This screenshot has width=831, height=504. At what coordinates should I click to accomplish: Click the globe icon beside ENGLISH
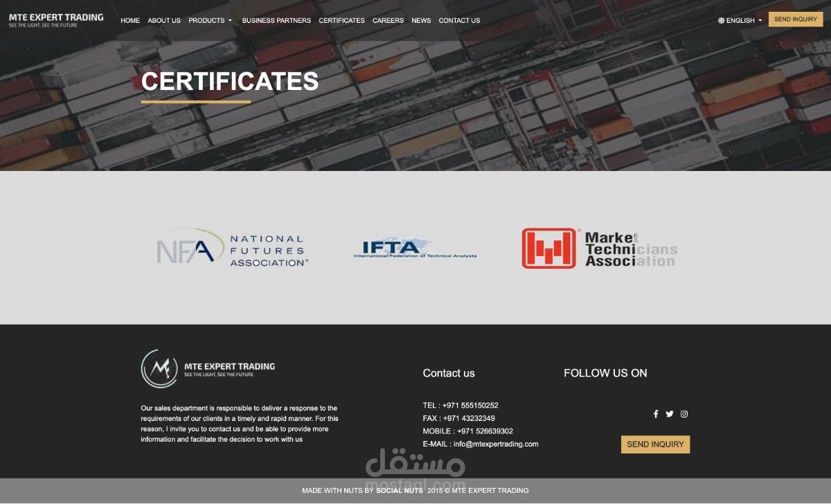pos(721,20)
